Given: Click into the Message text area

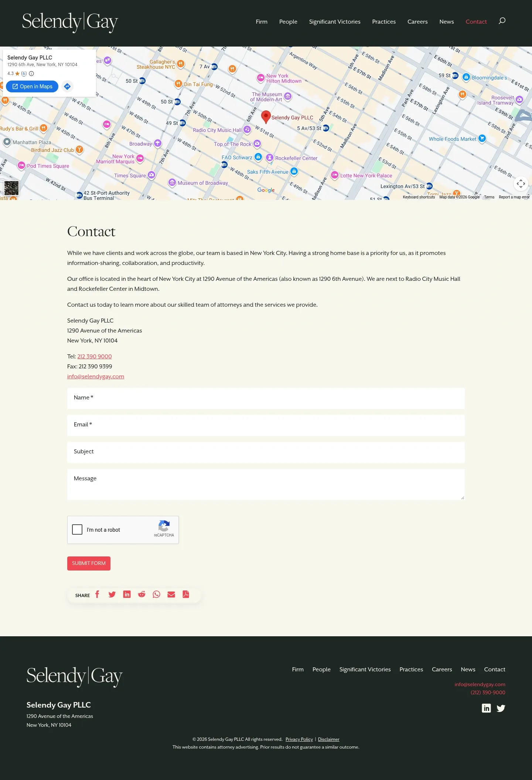Looking at the screenshot, I should point(266,484).
